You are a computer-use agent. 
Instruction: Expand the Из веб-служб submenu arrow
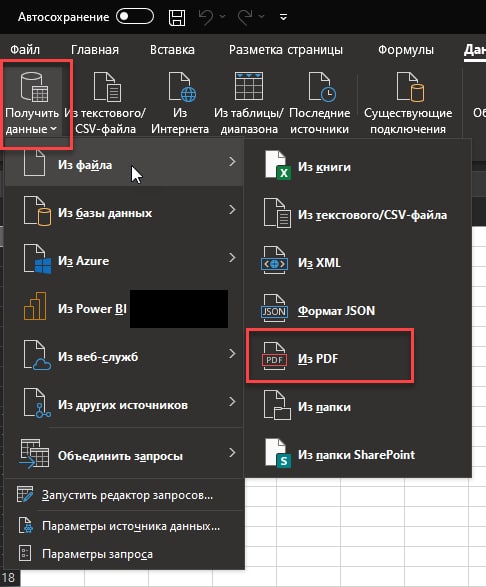[x=232, y=354]
